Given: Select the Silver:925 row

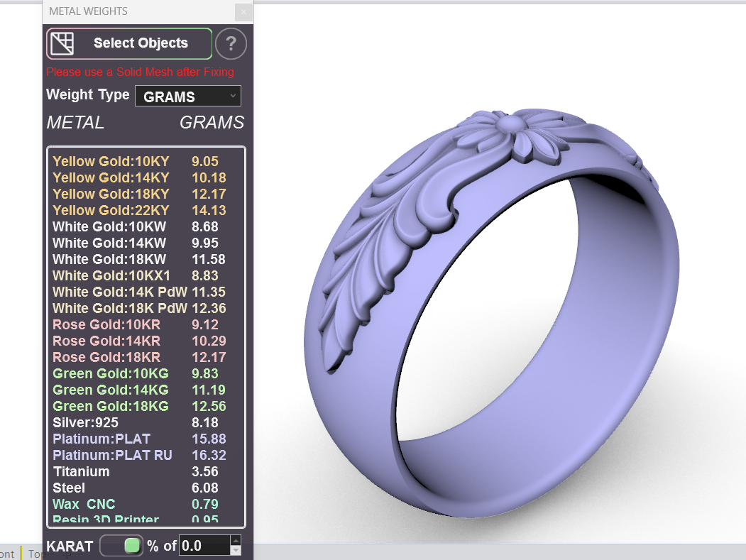Looking at the screenshot, I should point(146,422).
